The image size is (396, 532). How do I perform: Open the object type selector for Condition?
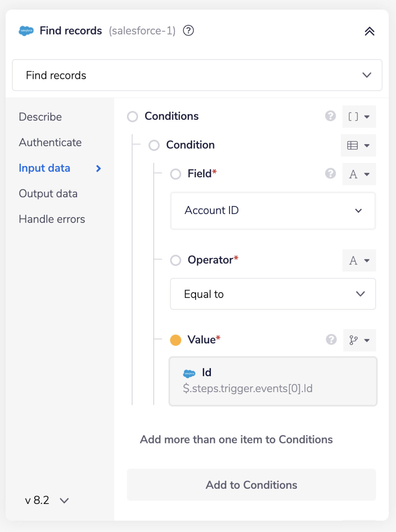click(x=358, y=146)
